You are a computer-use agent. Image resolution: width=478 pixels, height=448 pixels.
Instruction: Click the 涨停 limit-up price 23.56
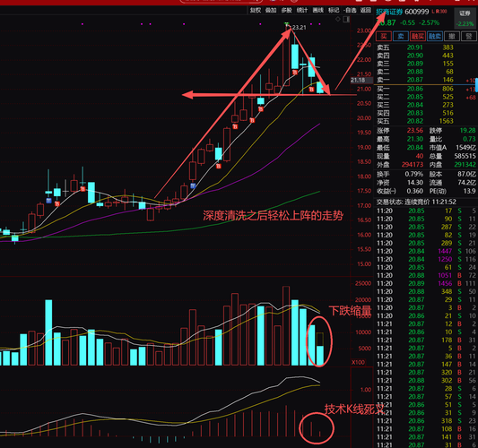(414, 131)
